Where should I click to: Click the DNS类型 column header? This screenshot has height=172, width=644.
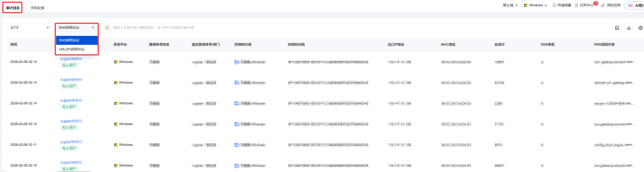point(547,44)
